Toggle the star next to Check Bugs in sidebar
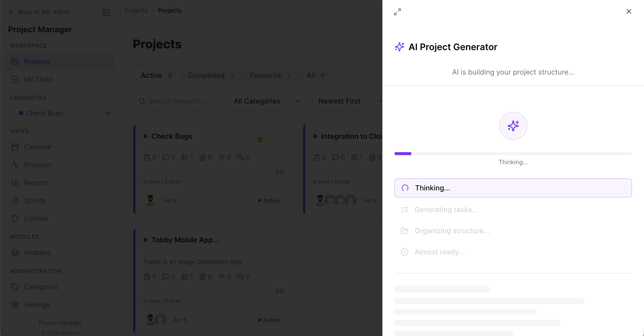Viewport: 644px width, 336px height. point(108,113)
